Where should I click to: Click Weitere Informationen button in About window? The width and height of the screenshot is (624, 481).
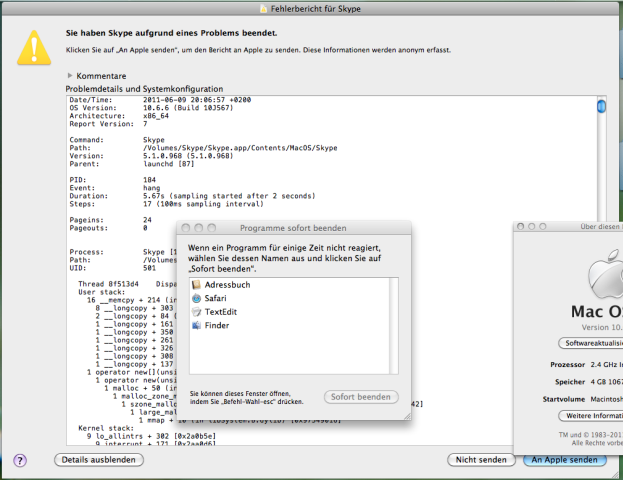(x=591, y=416)
